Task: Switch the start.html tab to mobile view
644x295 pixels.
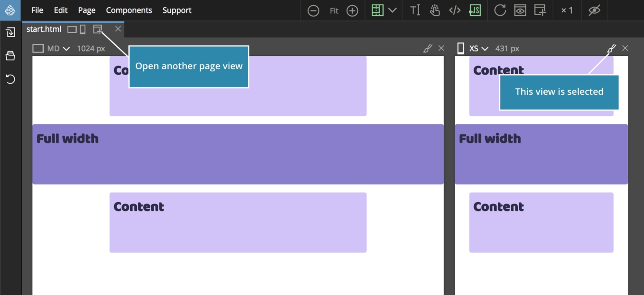Action: [x=82, y=29]
